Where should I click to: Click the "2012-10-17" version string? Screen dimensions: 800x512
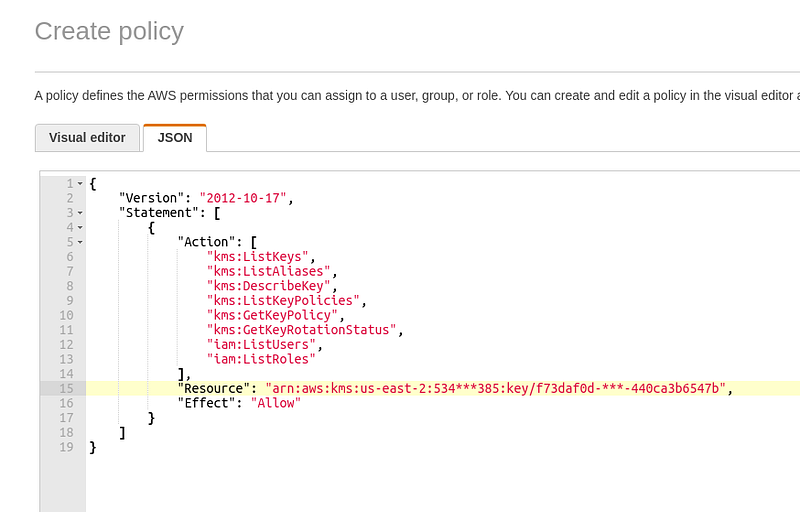pos(243,198)
